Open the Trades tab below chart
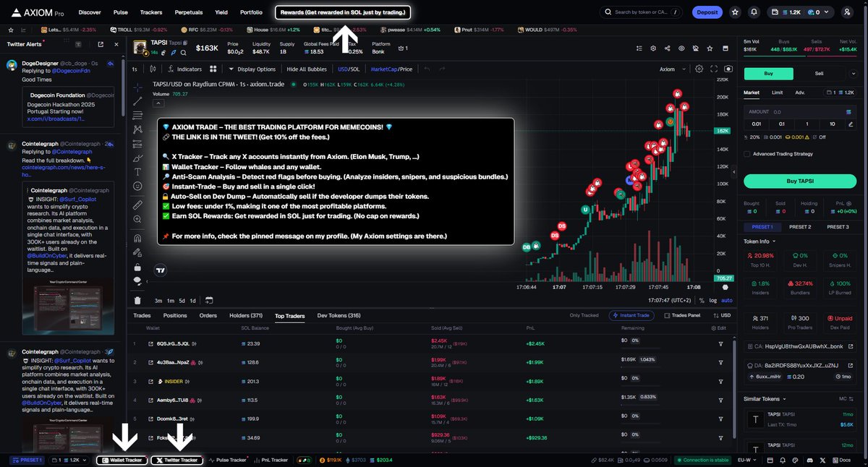This screenshot has height=467, width=868. point(142,316)
